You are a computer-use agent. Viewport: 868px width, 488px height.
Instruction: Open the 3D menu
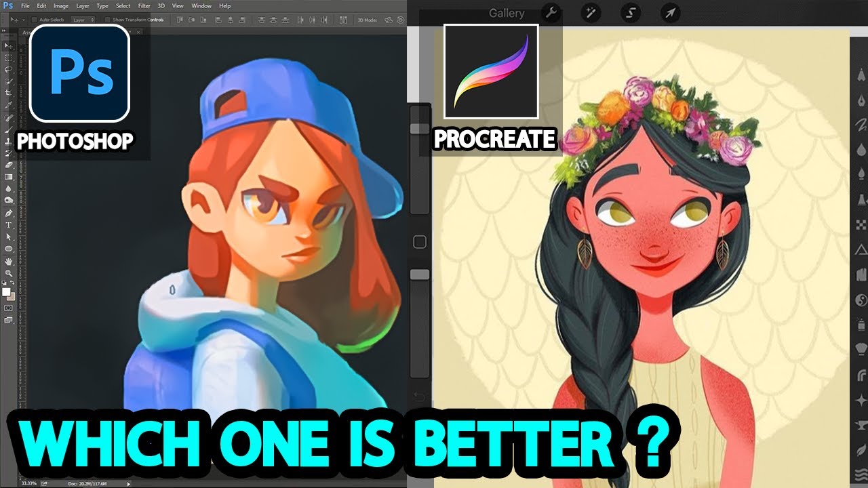pyautogui.click(x=161, y=5)
